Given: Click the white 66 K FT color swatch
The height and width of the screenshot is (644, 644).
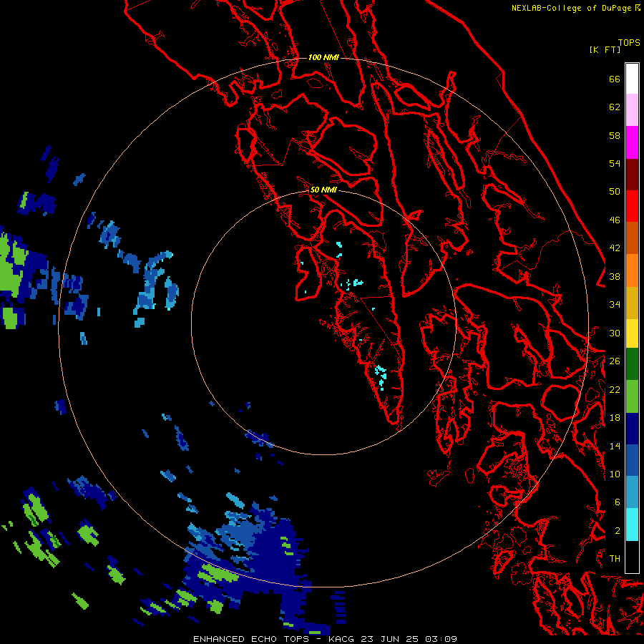Looking at the screenshot, I should pyautogui.click(x=632, y=79).
